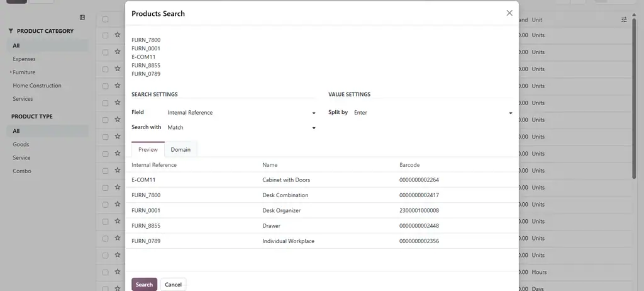644x291 pixels.
Task: Collapse the product category side panel
Action: click(x=82, y=17)
